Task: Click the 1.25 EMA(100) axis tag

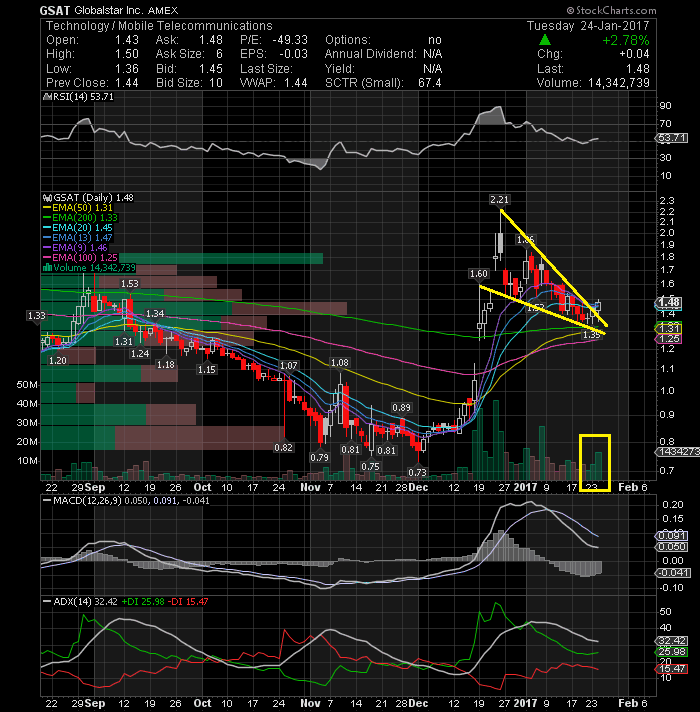Action: [x=669, y=339]
